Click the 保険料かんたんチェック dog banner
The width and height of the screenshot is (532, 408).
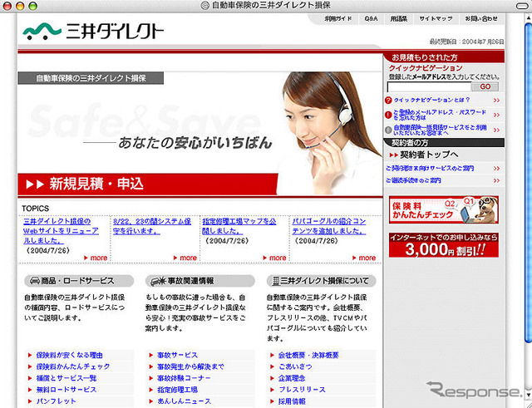pyautogui.click(x=444, y=209)
